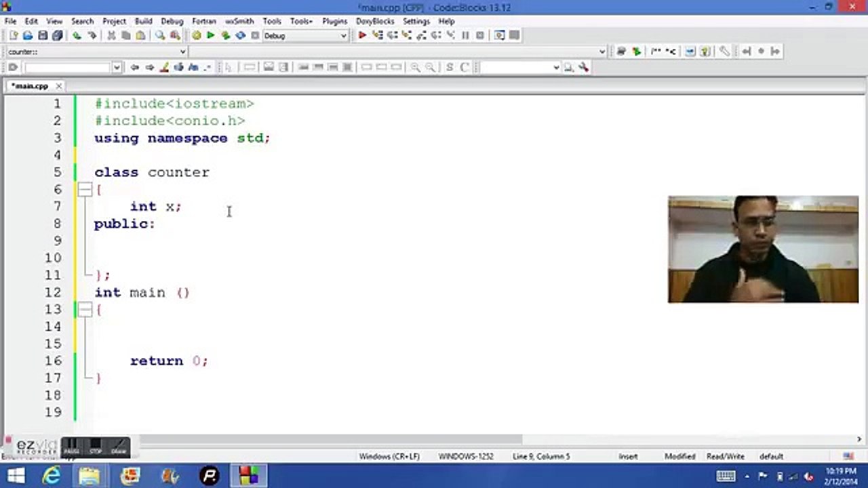868x488 pixels.
Task: Click the search text input field
Action: pyautogui.click(x=68, y=67)
